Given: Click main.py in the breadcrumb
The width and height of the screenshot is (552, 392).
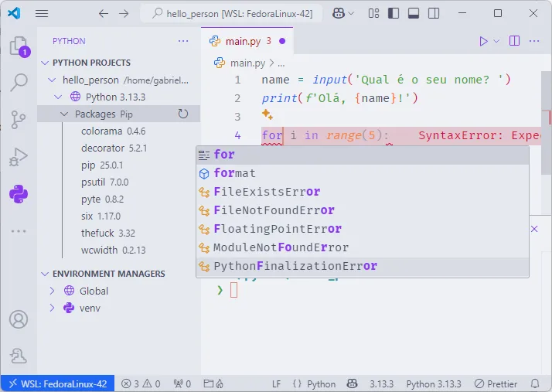Looking at the screenshot, I should [247, 63].
